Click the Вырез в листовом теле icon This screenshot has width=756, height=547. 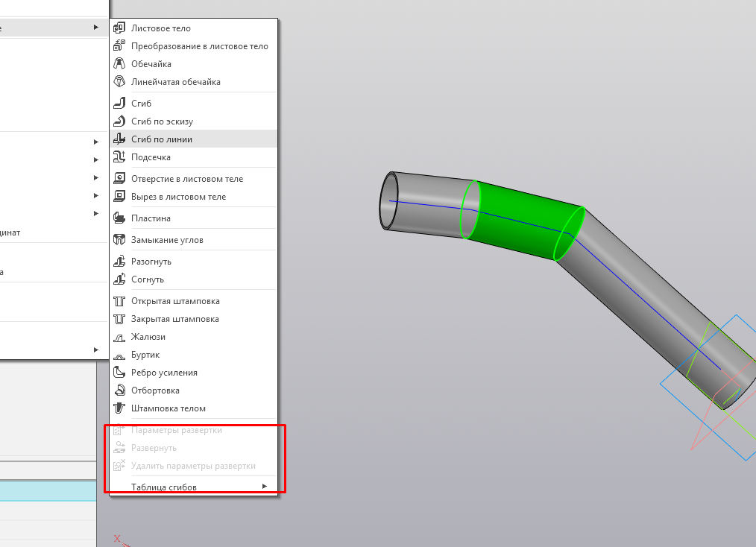click(x=119, y=196)
